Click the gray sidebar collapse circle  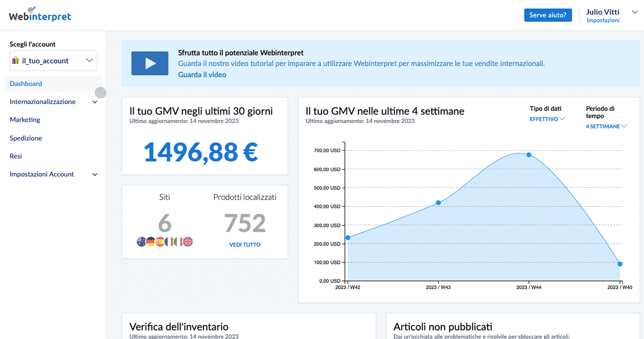(101, 92)
